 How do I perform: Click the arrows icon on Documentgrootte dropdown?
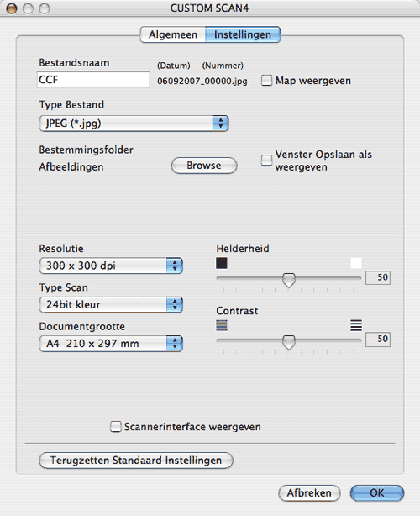[175, 344]
